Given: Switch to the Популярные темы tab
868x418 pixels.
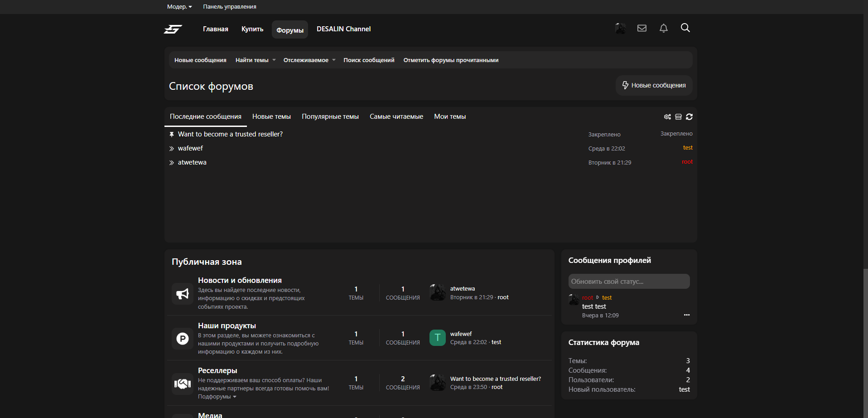Looking at the screenshot, I should [330, 117].
